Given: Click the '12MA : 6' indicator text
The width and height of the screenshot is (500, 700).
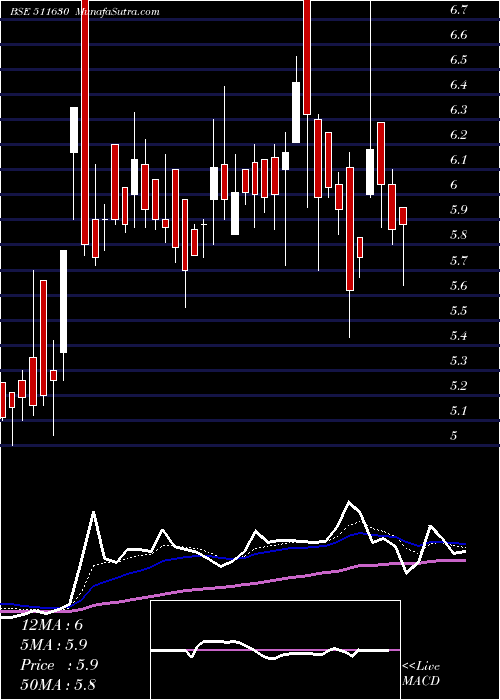Looking at the screenshot, I should click(52, 625).
